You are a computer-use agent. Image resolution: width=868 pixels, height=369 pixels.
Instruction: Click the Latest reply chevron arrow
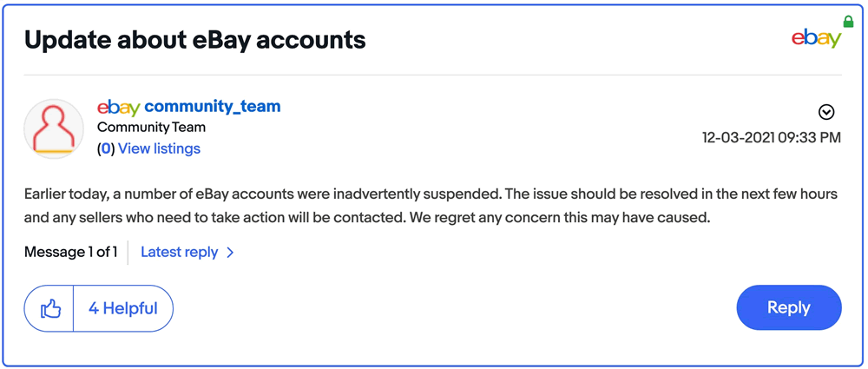point(230,253)
